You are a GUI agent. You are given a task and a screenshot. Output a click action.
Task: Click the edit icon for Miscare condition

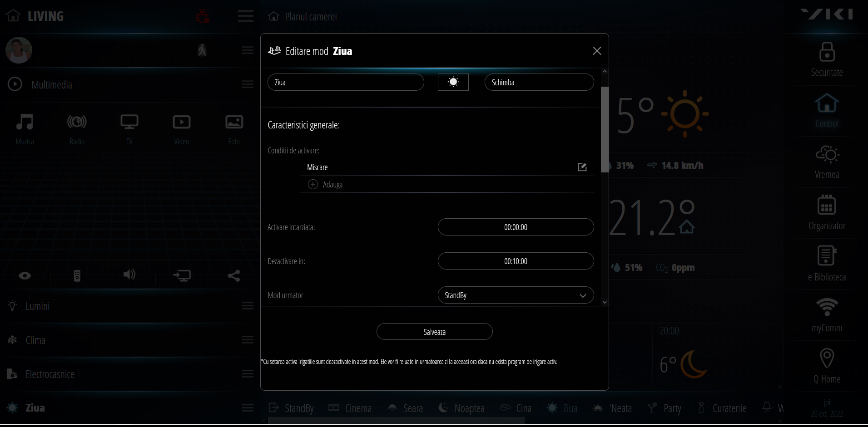coord(582,167)
